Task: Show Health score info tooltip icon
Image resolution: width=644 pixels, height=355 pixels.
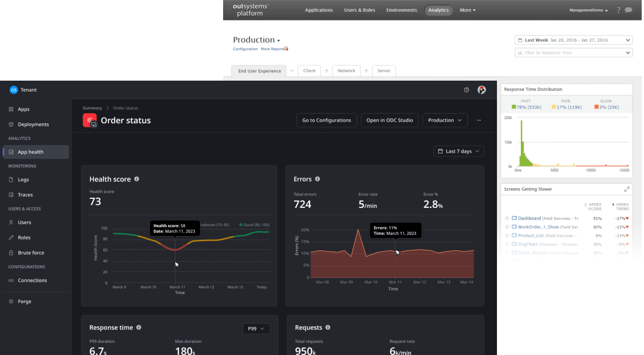Action: point(137,179)
